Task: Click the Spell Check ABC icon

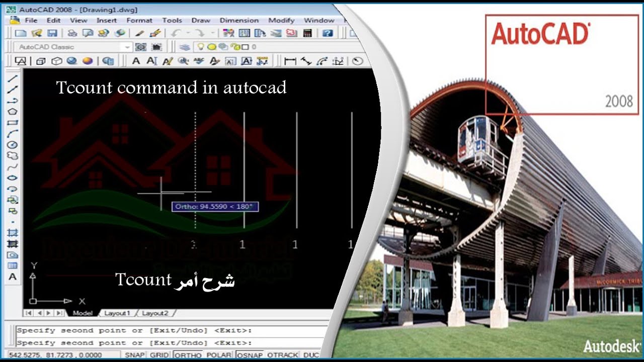Action: pyautogui.click(x=199, y=61)
